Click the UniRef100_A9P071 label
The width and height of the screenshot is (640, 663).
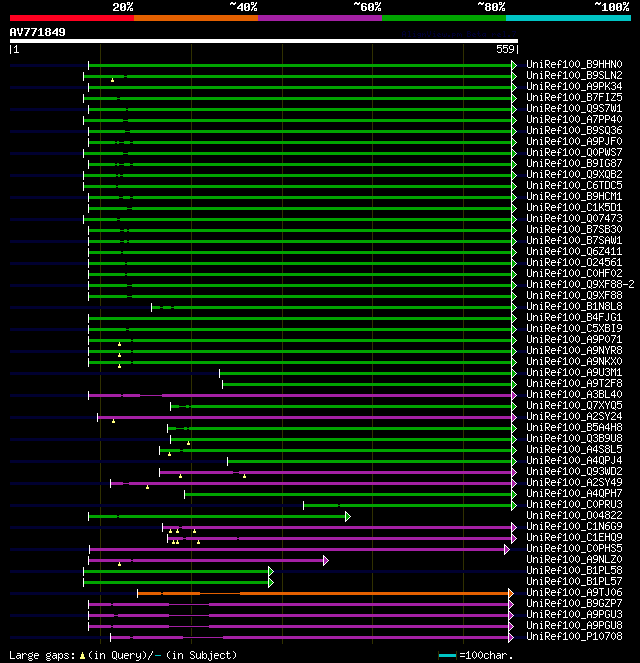pyautogui.click(x=574, y=339)
